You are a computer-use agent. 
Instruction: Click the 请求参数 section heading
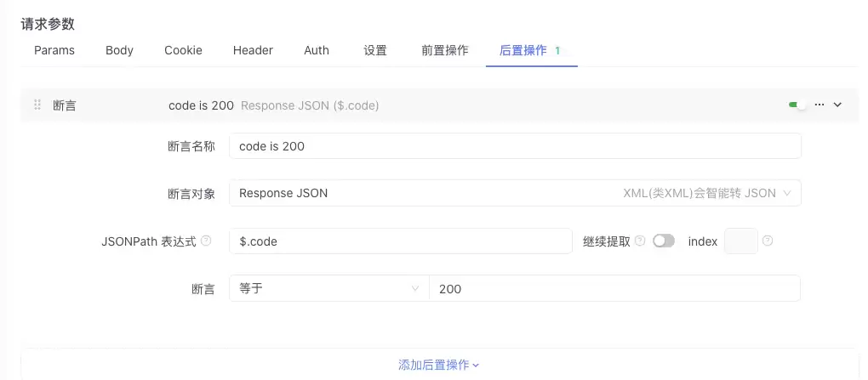point(48,24)
